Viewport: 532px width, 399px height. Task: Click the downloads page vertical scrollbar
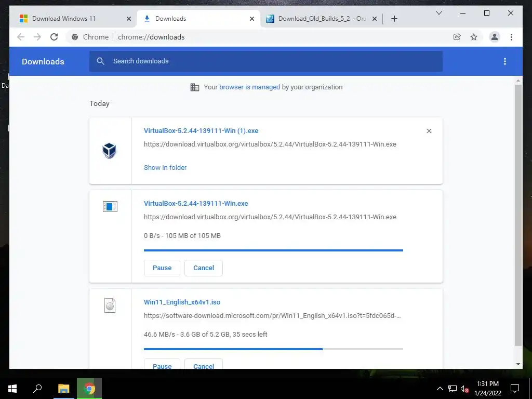(x=518, y=216)
